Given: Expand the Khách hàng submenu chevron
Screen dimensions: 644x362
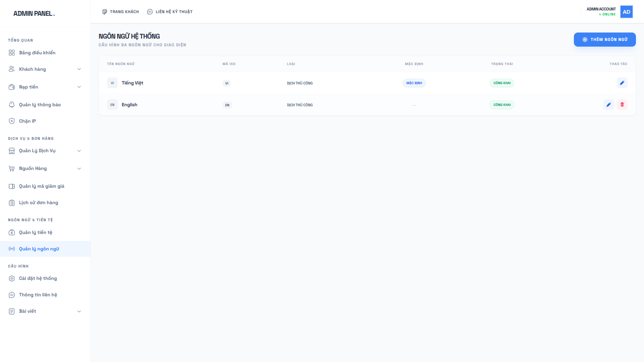Looking at the screenshot, I should tap(79, 69).
